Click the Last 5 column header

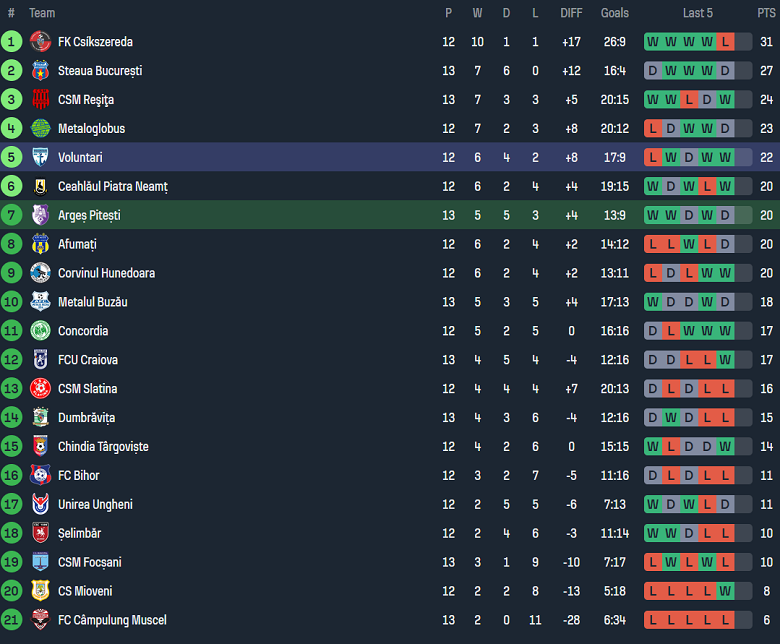click(x=698, y=13)
